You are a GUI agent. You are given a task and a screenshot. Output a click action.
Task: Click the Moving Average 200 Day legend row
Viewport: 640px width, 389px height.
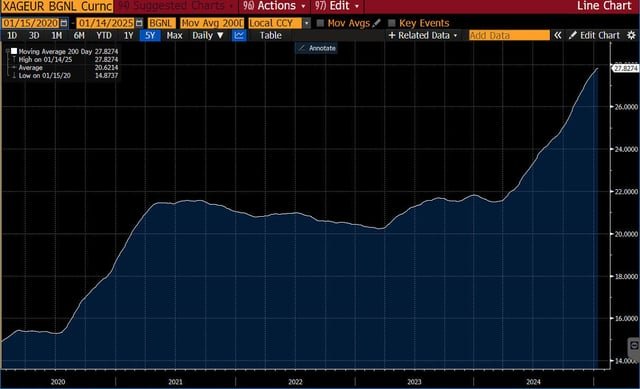63,51
